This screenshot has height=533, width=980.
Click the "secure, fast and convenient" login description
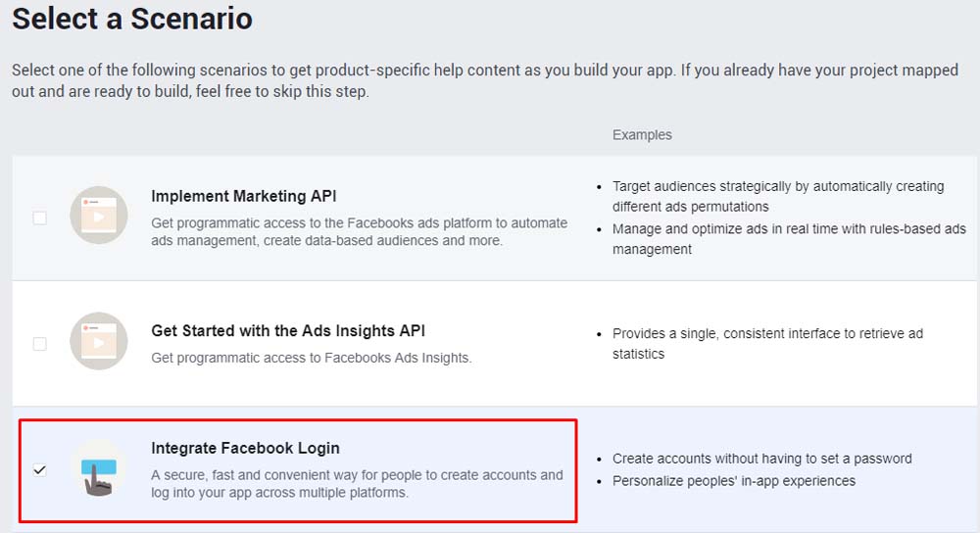click(357, 484)
